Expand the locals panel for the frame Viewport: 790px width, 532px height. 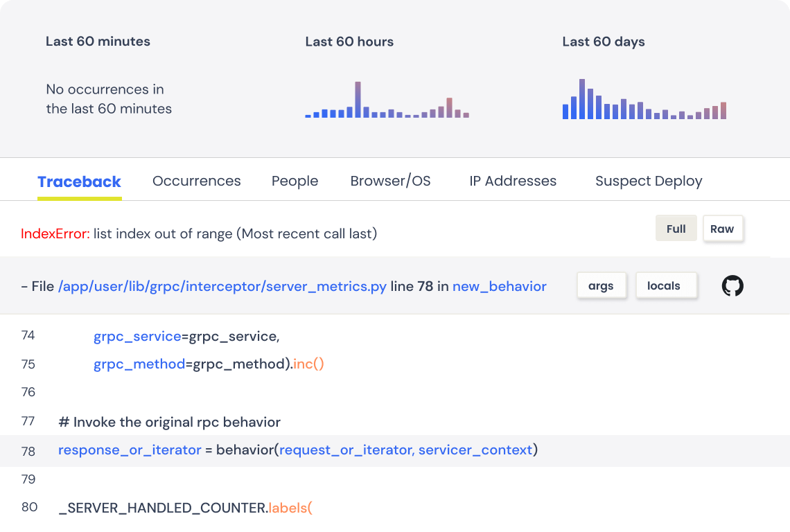666,285
